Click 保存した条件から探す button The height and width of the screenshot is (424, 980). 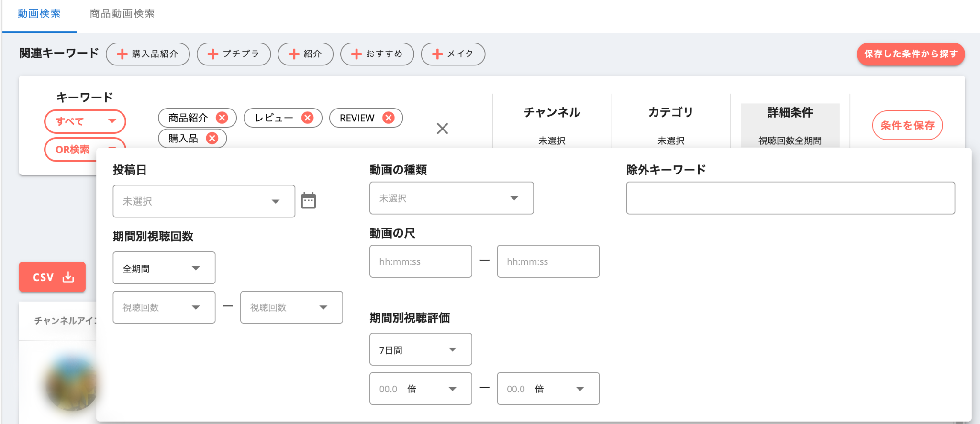(911, 54)
